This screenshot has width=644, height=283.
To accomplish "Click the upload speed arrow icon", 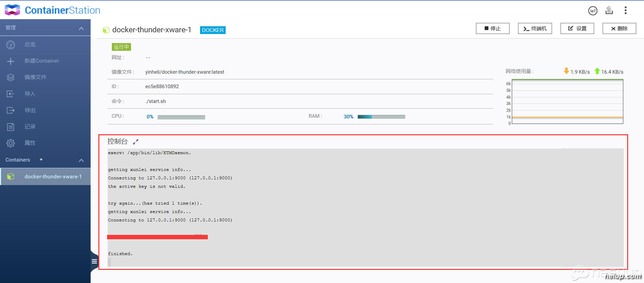I will click(597, 71).
